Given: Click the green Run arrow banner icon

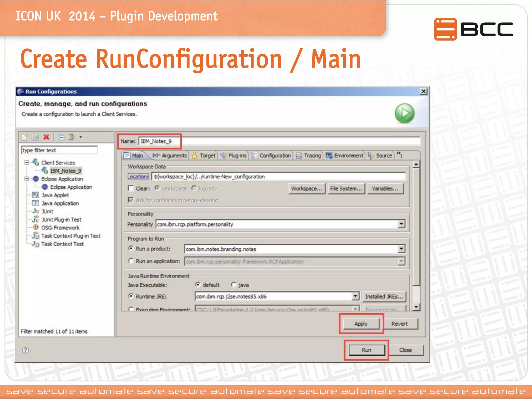Looking at the screenshot, I should 404,113.
